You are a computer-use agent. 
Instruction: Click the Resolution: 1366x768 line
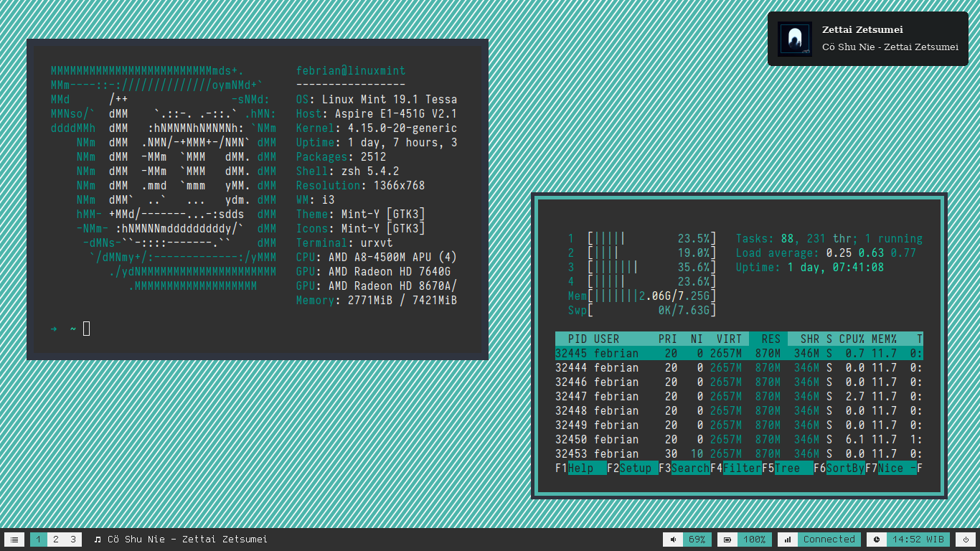(361, 185)
